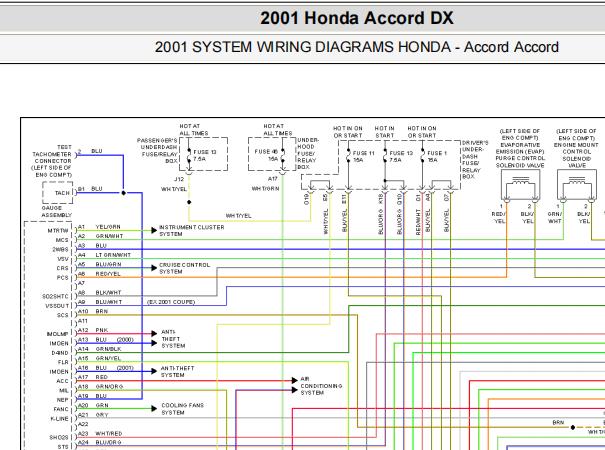This screenshot has width=605, height=450.
Task: Click the engine mount control solenoid valve symbol
Action: (x=576, y=186)
